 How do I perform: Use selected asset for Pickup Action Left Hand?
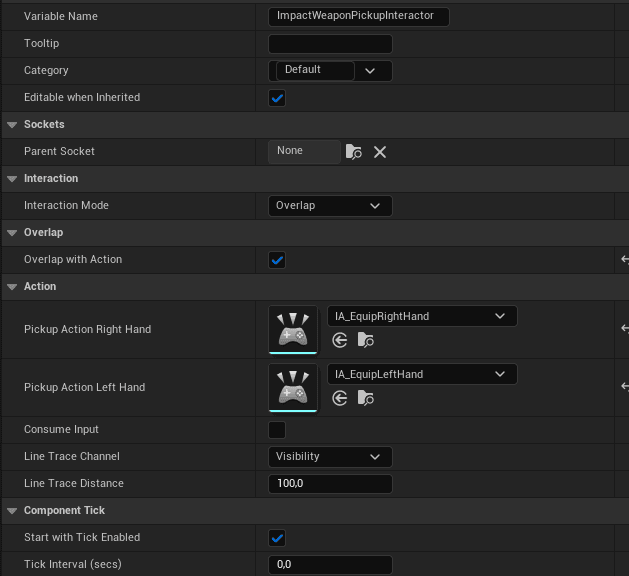click(340, 398)
